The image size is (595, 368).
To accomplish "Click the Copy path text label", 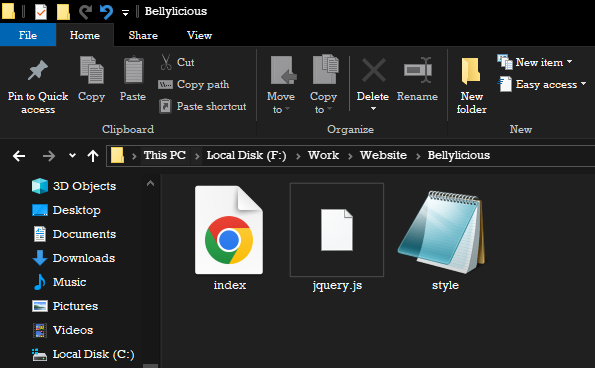I will (x=203, y=85).
